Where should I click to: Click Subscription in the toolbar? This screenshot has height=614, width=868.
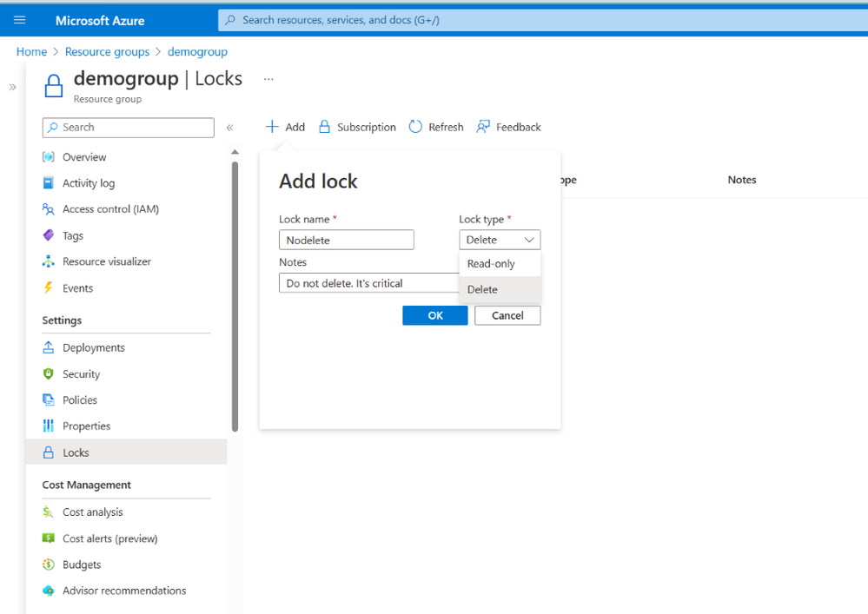coord(367,127)
